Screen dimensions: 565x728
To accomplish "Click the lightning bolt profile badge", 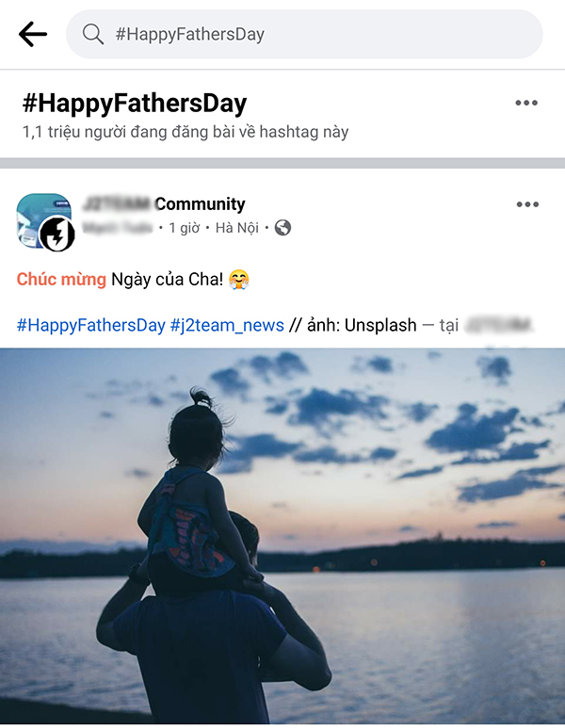I will click(57, 234).
